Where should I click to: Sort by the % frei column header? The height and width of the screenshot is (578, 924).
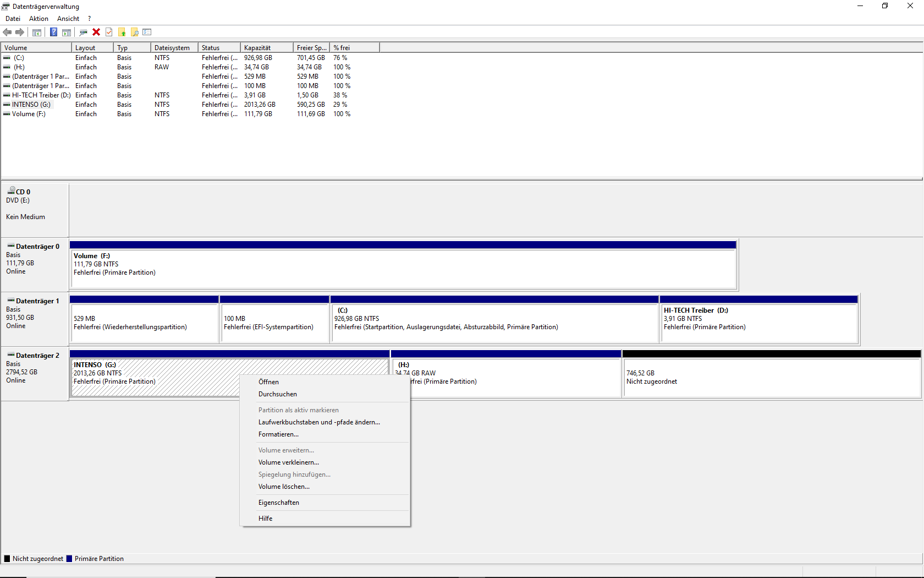(355, 48)
